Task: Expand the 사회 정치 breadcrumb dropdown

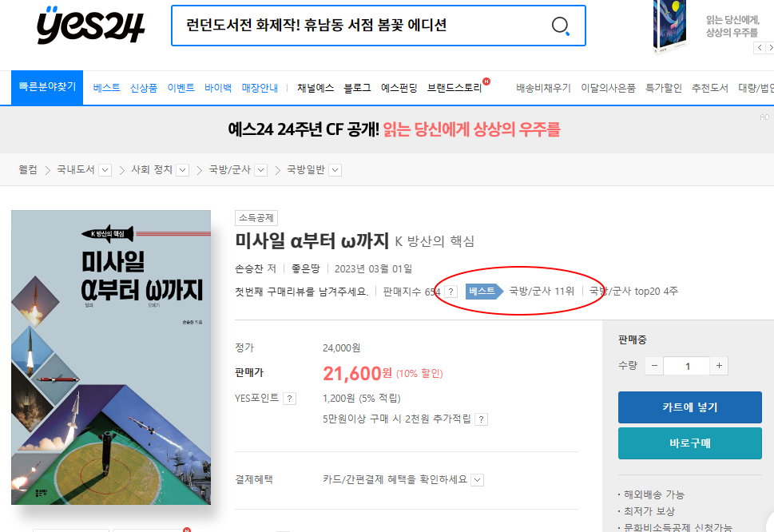Action: pos(183,170)
